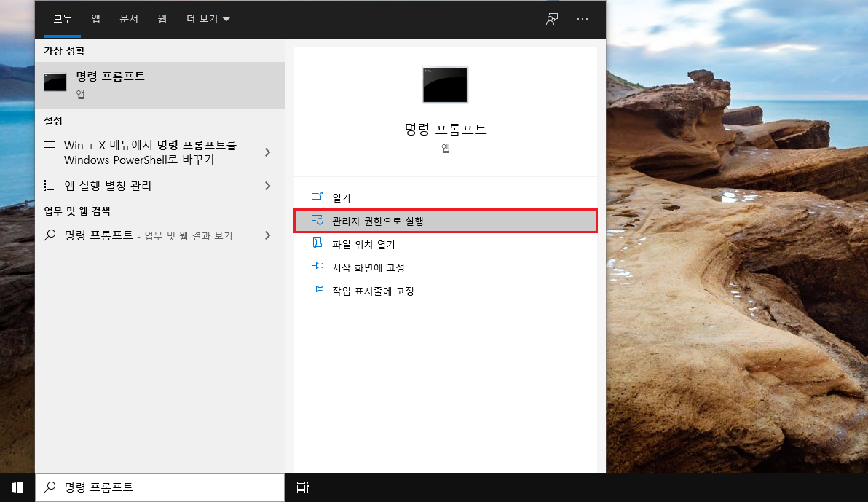Choose 관리자 권한으로 실행
This screenshot has height=502, width=868.
(446, 221)
